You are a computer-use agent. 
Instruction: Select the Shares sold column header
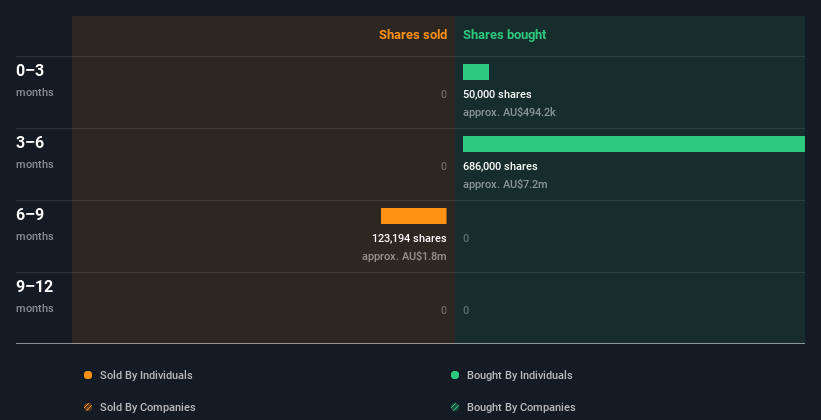[x=413, y=35]
